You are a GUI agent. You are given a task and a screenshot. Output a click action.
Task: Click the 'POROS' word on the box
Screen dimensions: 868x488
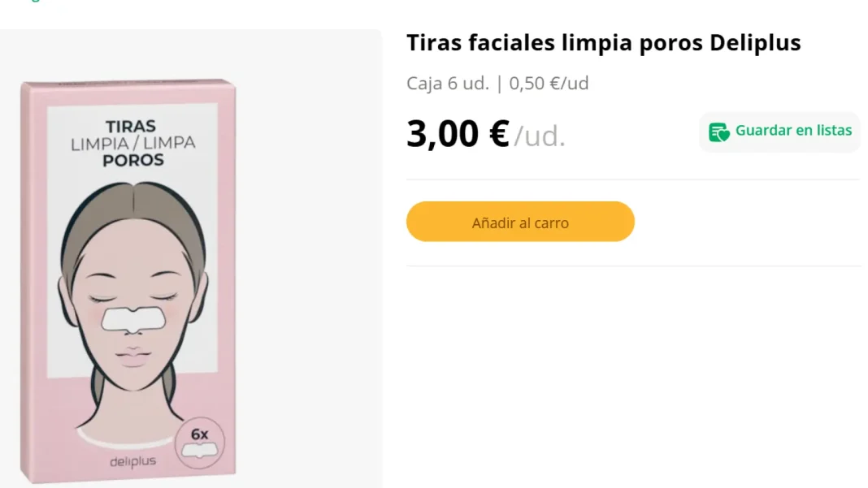(133, 160)
